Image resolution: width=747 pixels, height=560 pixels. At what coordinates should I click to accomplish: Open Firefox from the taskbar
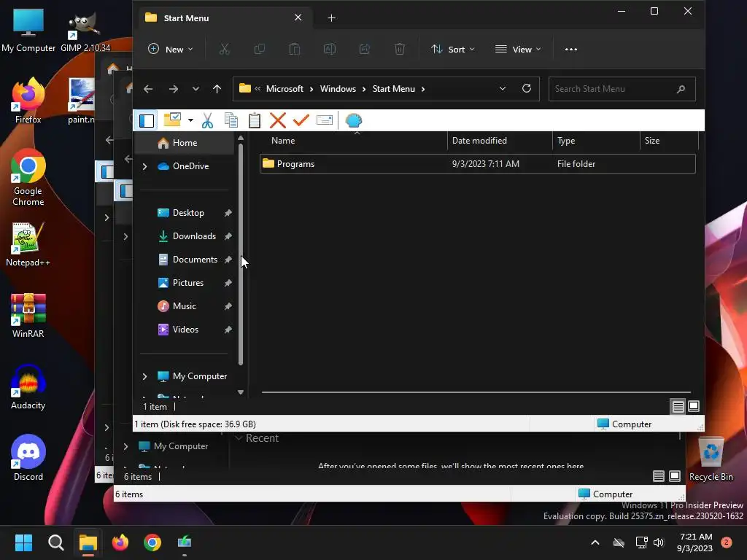click(x=120, y=542)
